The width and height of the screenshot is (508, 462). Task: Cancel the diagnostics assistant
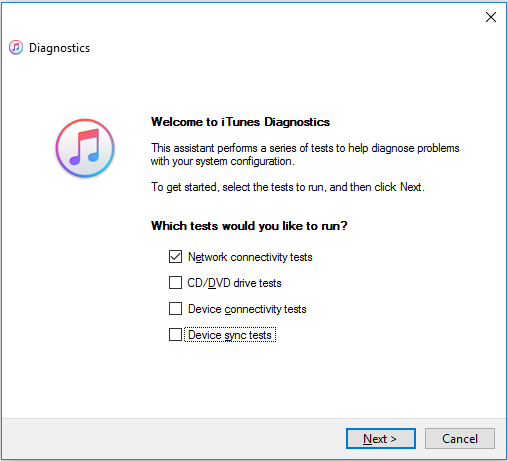(460, 439)
